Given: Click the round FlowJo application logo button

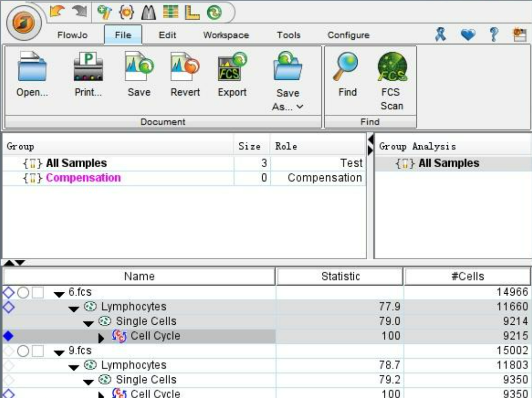Looking at the screenshot, I should [x=23, y=23].
